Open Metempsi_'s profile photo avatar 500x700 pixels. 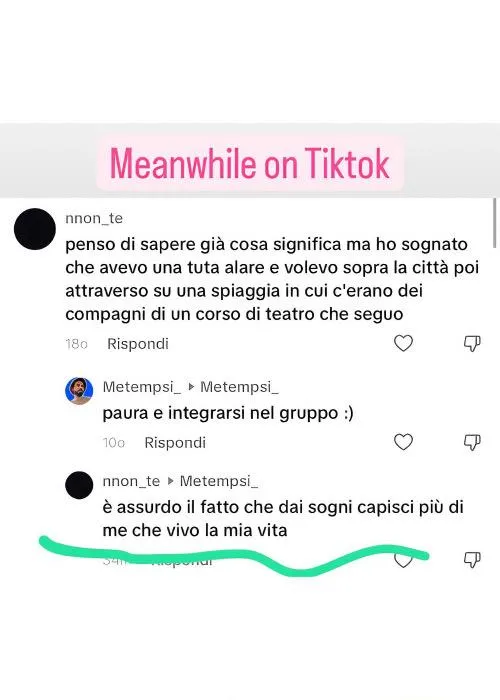(x=79, y=391)
